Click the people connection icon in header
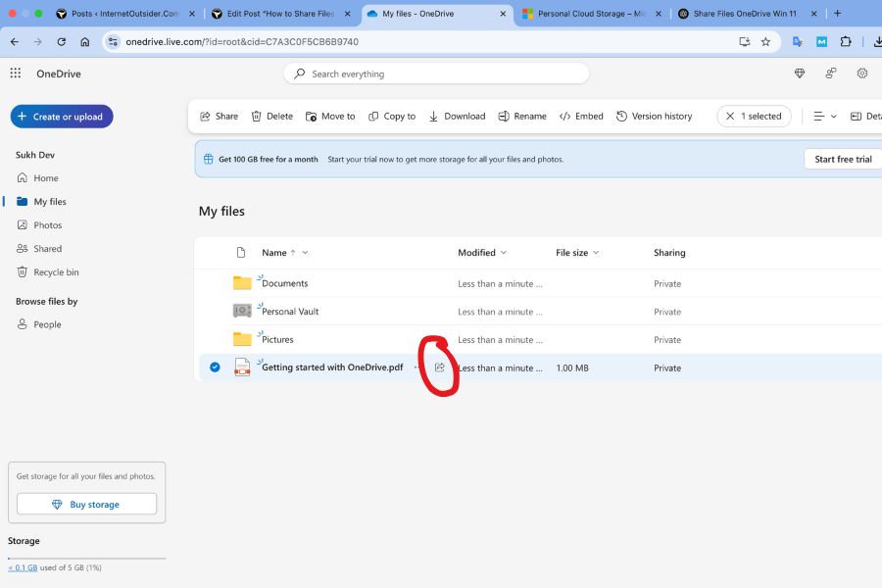 point(830,73)
